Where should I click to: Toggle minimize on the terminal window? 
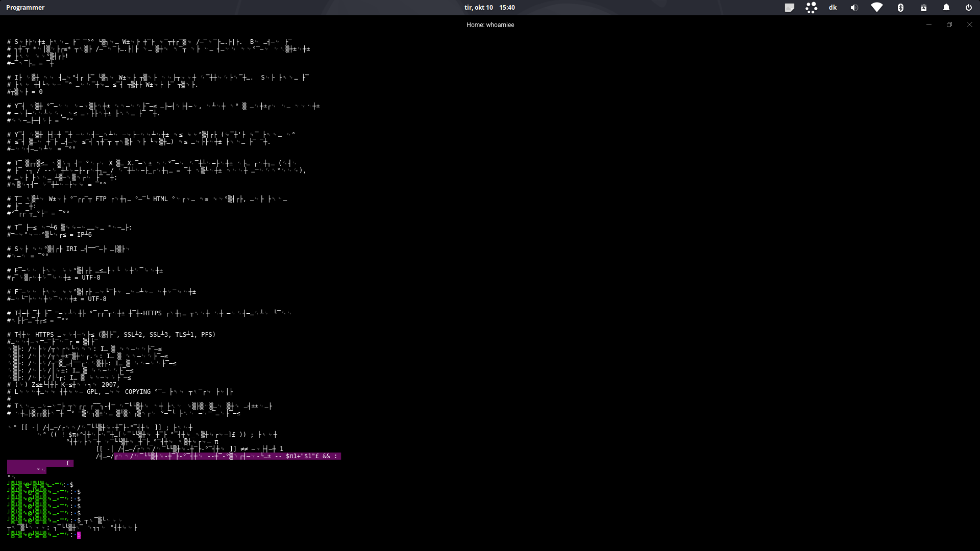point(929,24)
